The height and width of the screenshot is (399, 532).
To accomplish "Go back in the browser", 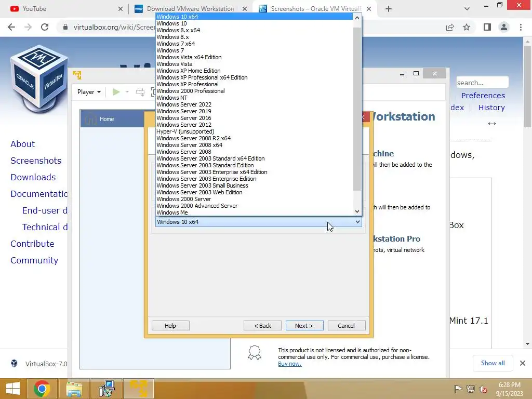I will click(x=11, y=27).
